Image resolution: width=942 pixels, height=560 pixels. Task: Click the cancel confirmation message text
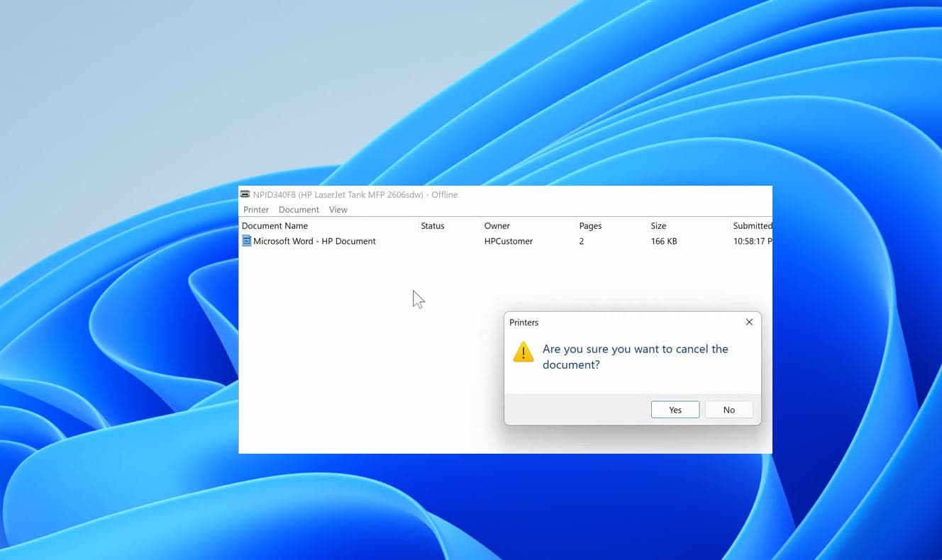635,357
